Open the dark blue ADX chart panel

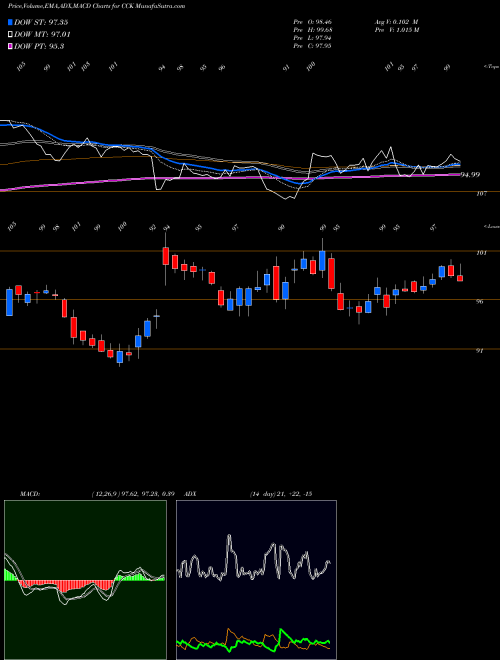pyautogui.click(x=256, y=580)
